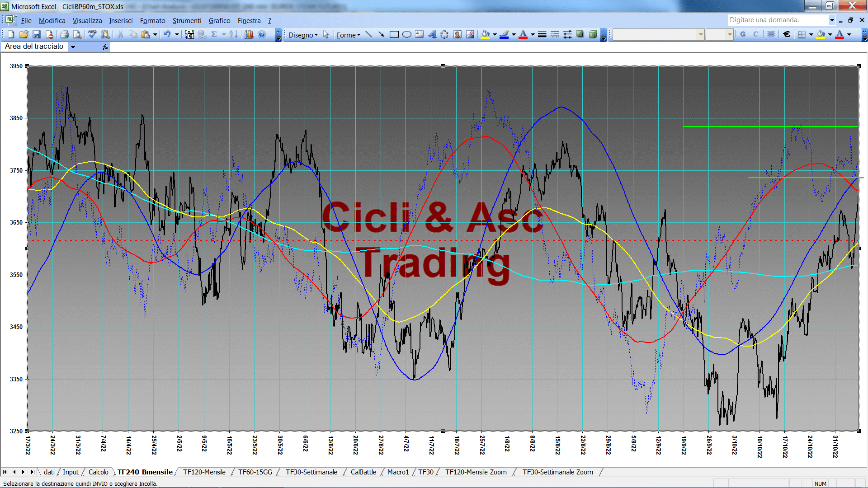This screenshot has width=868, height=488.
Task: Open the File menu
Action: click(x=26, y=21)
